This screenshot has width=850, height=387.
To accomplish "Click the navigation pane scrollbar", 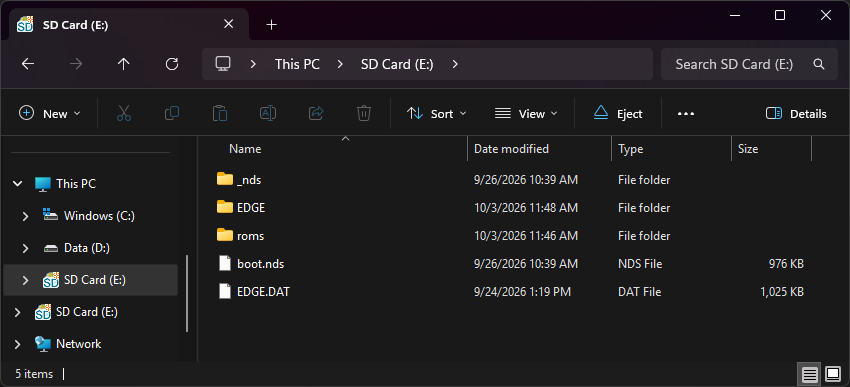I will coord(187,293).
